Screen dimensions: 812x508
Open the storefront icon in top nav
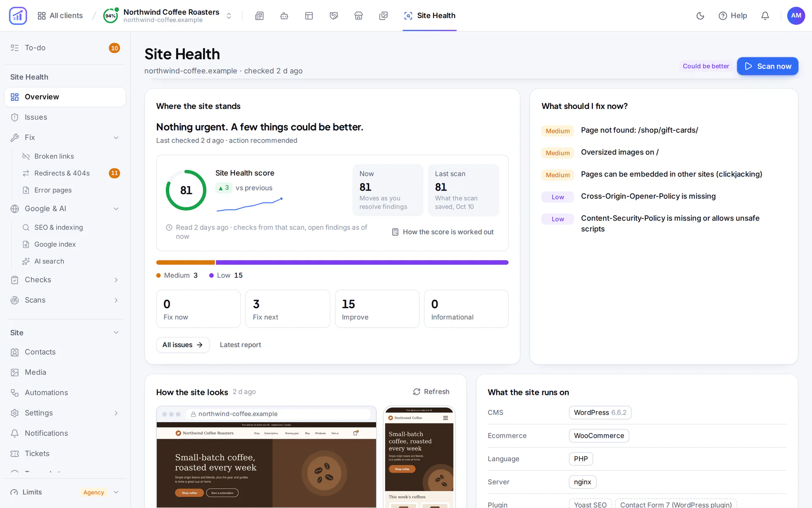(359, 16)
